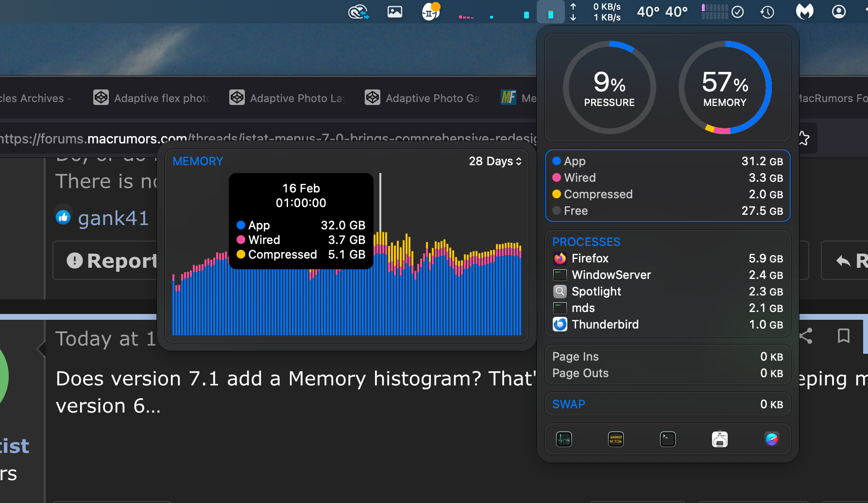Select the WindowServer 2.4 GB process row
This screenshot has height=503, width=868.
[668, 275]
